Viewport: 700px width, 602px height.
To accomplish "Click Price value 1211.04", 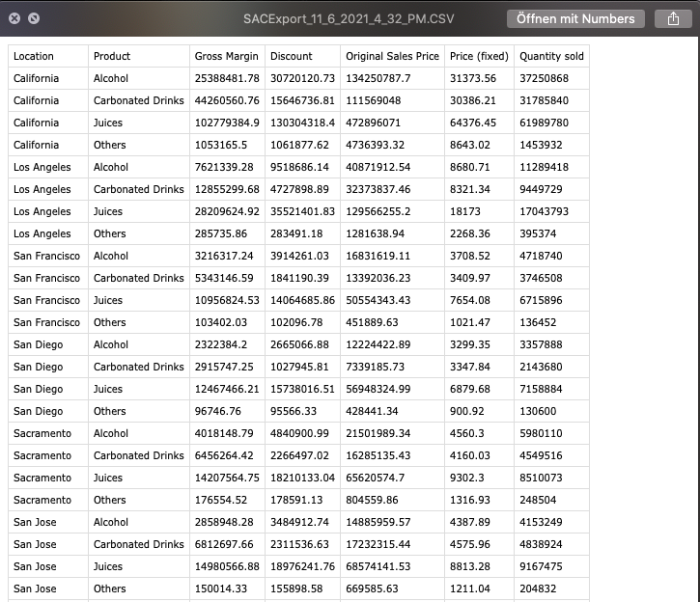I will tap(469, 588).
